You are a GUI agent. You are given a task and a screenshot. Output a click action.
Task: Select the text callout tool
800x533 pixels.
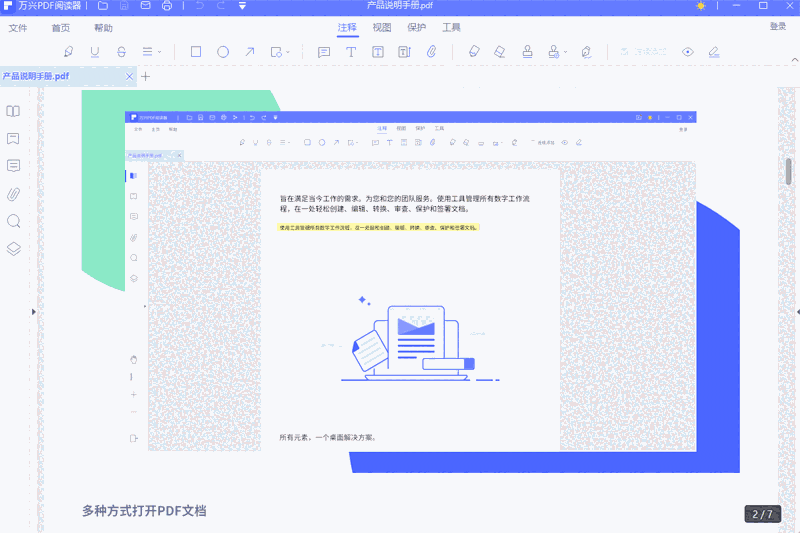(x=405, y=52)
